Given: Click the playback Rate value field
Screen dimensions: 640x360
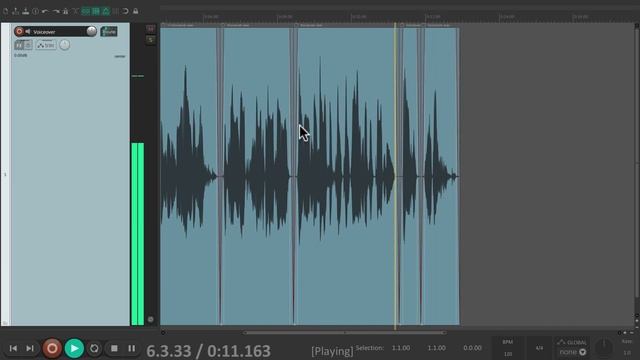Looking at the screenshot, I should pyautogui.click(x=627, y=353).
